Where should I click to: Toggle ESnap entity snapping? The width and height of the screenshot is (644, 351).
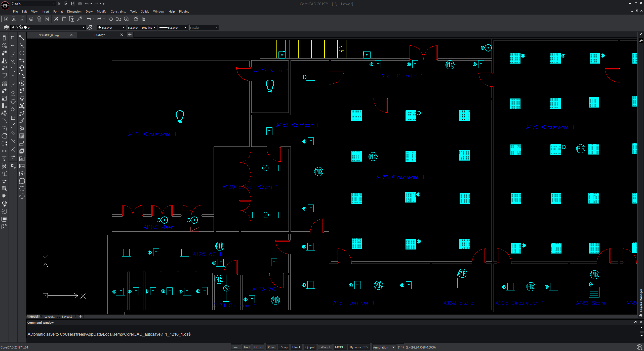(x=283, y=347)
